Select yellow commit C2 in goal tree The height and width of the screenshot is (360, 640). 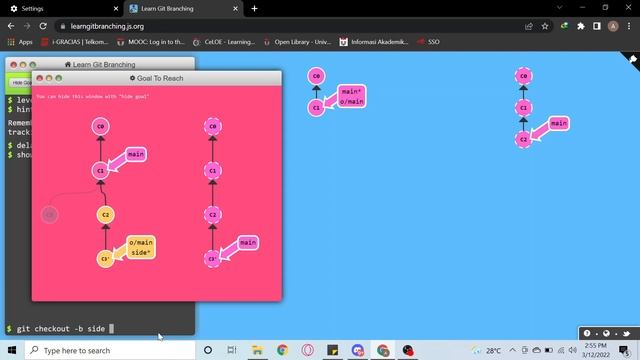click(x=105, y=215)
